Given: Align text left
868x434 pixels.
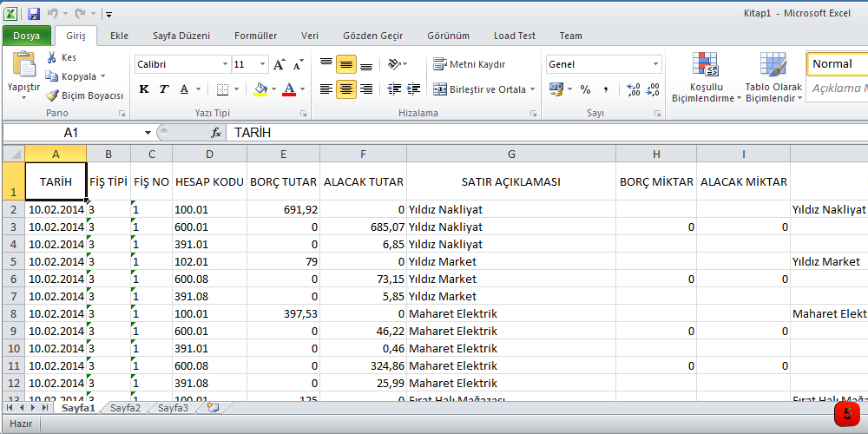Looking at the screenshot, I should 326,89.
